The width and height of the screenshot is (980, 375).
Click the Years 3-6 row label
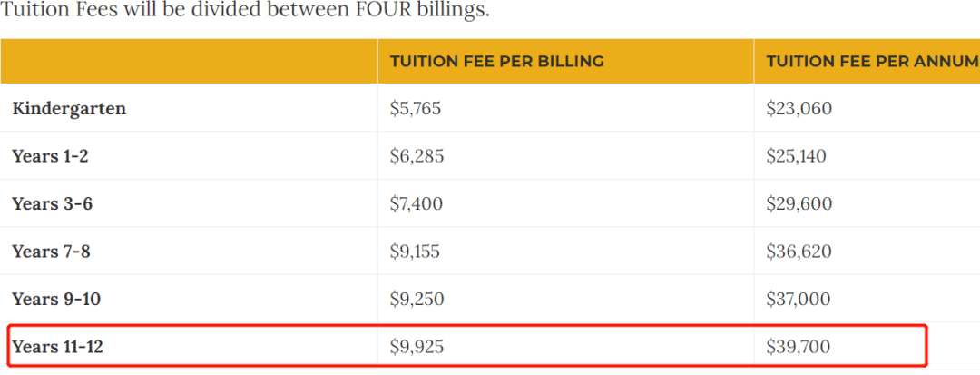pos(52,203)
